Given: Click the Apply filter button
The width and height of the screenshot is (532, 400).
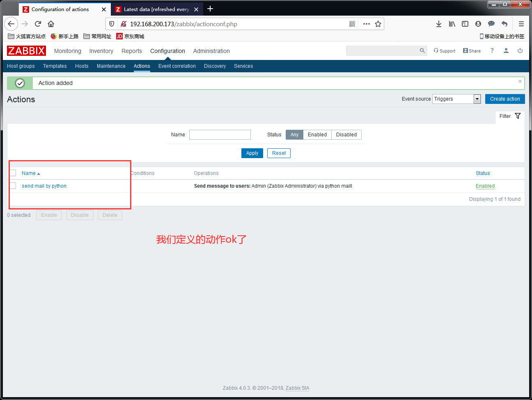Looking at the screenshot, I should coord(252,153).
